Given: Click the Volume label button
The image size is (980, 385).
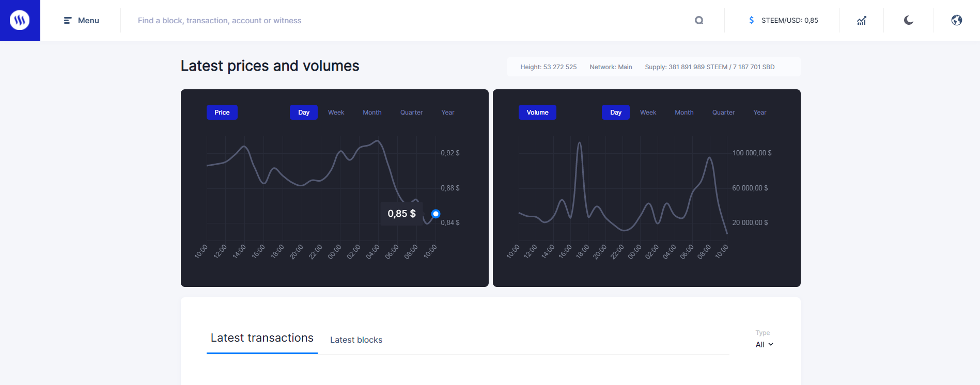Looking at the screenshot, I should coord(537,113).
